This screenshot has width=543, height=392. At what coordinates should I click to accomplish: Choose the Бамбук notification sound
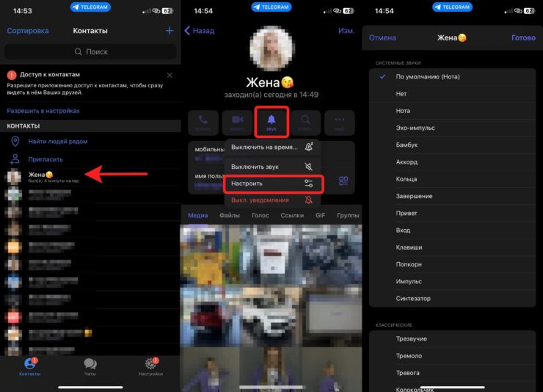click(408, 145)
